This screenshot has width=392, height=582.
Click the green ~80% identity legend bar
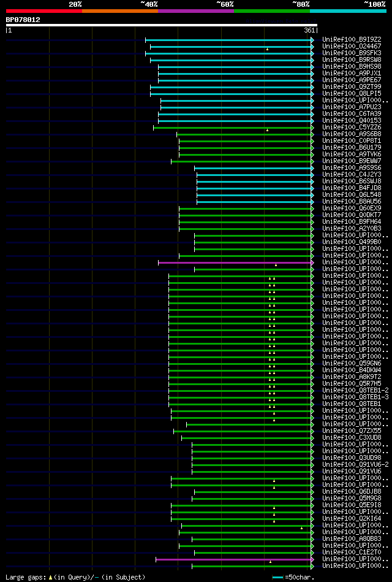(272, 11)
